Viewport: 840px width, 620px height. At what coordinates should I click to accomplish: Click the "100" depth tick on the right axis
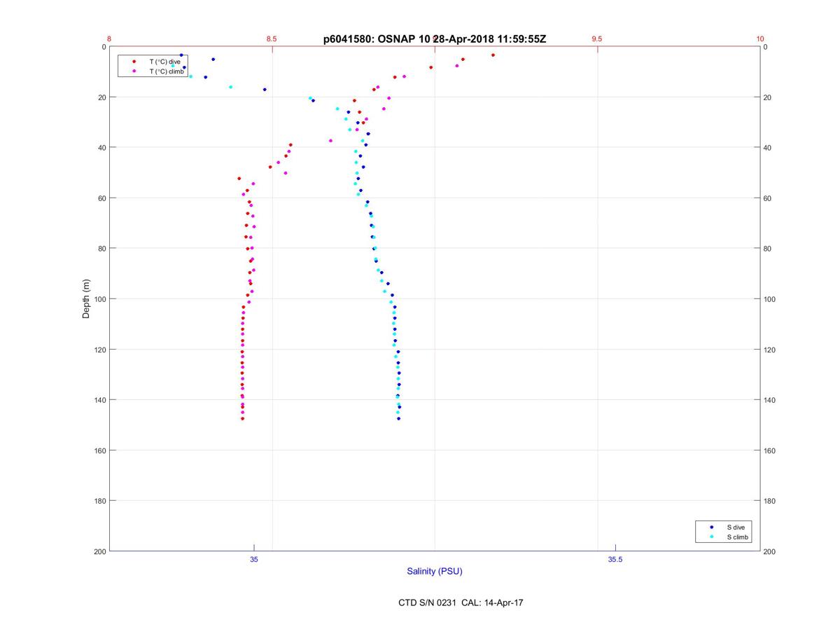pyautogui.click(x=770, y=299)
